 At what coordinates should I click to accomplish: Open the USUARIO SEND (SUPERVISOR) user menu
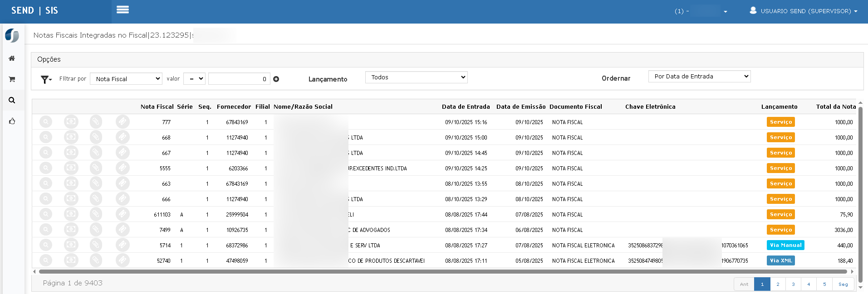click(804, 11)
